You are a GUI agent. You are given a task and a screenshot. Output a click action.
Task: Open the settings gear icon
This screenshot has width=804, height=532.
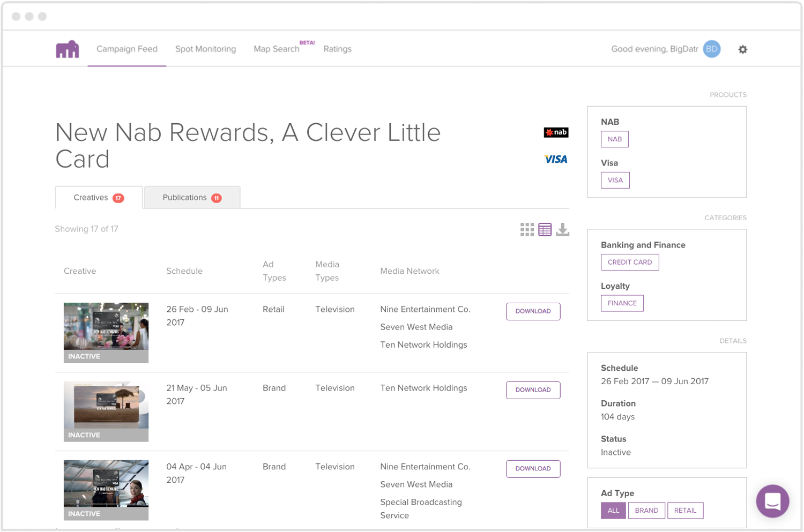pyautogui.click(x=742, y=49)
